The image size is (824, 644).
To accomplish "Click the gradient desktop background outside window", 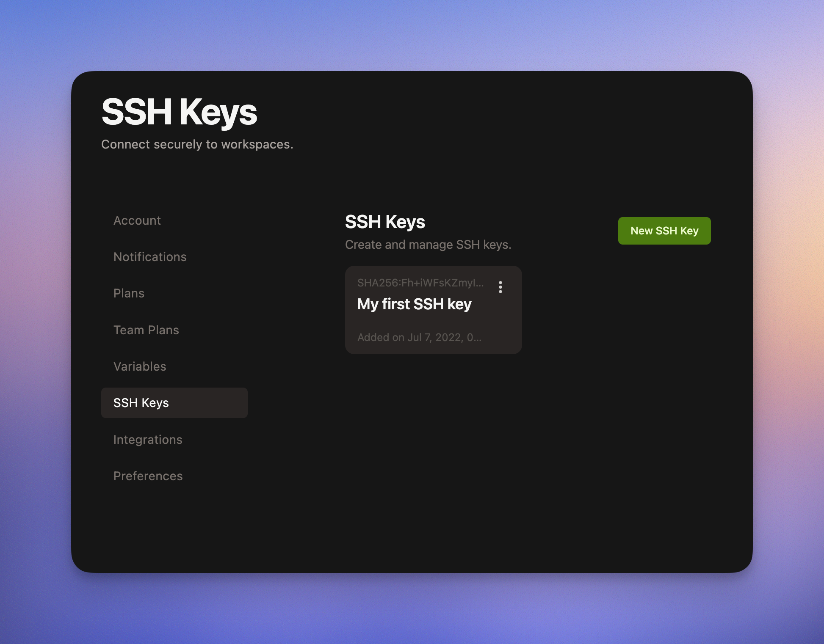I will (34, 322).
